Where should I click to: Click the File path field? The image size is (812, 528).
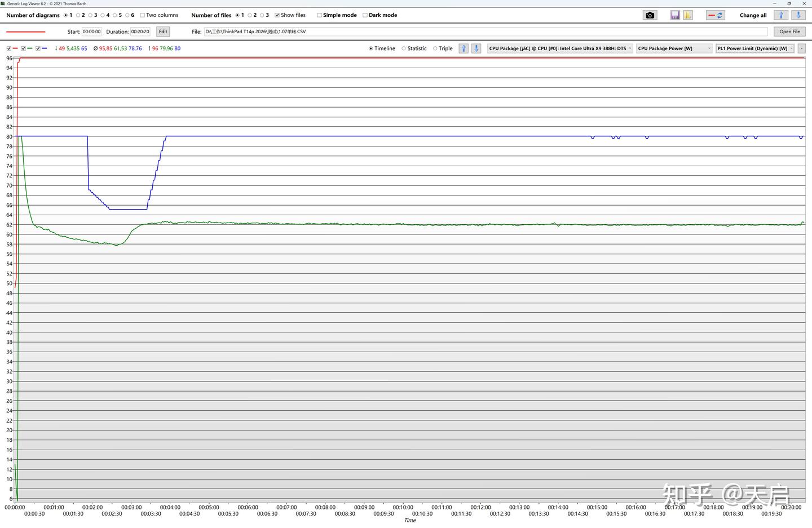pos(486,32)
